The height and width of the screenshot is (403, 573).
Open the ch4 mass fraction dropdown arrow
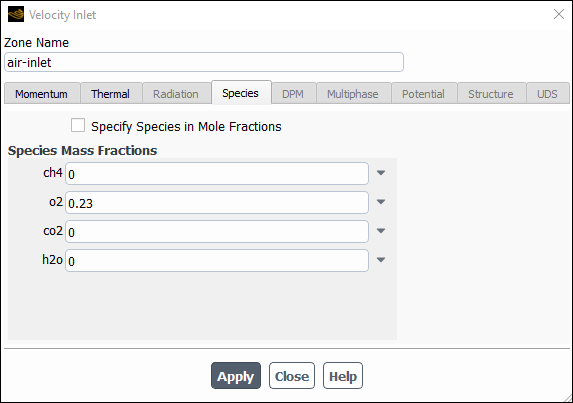tap(381, 173)
